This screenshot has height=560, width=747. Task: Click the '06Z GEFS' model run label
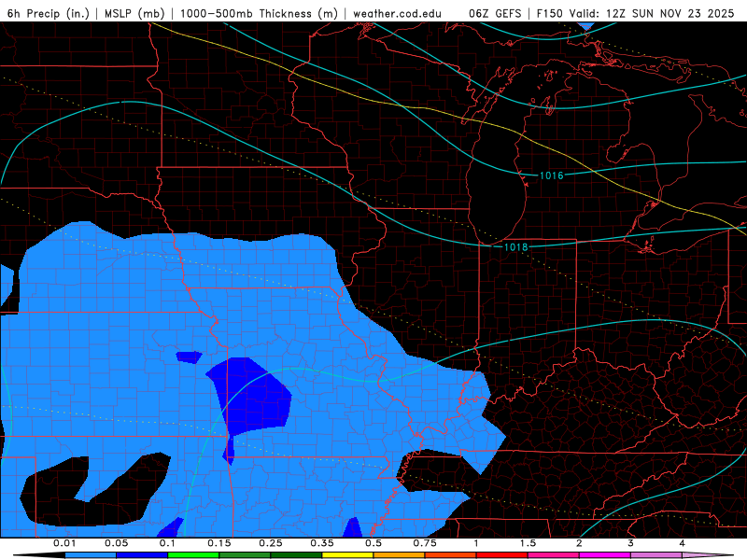coord(495,13)
